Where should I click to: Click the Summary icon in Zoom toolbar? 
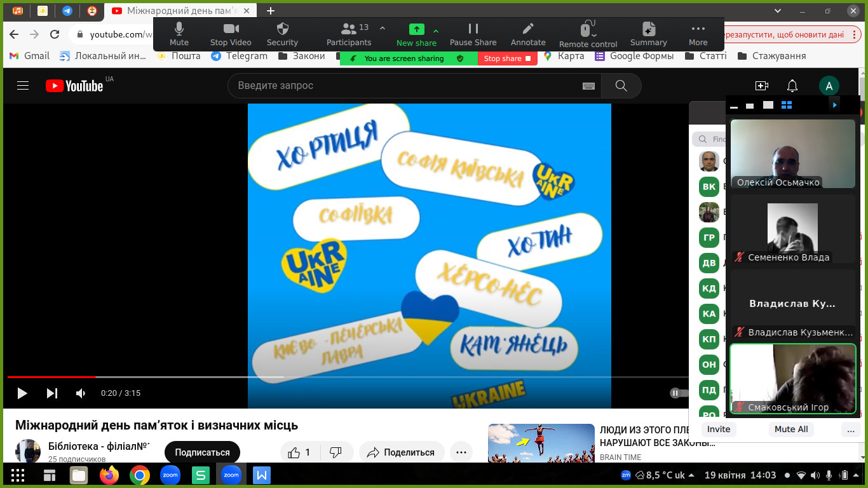click(648, 29)
